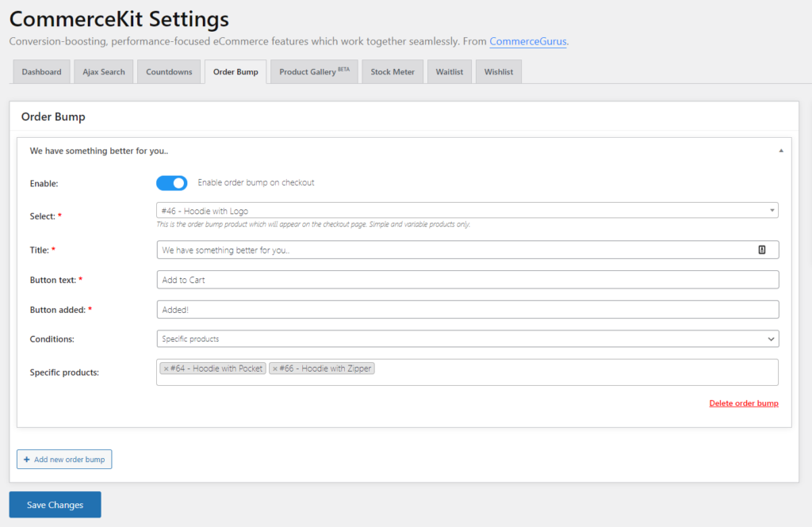
Task: Go to the Countdowns tab
Action: [169, 72]
